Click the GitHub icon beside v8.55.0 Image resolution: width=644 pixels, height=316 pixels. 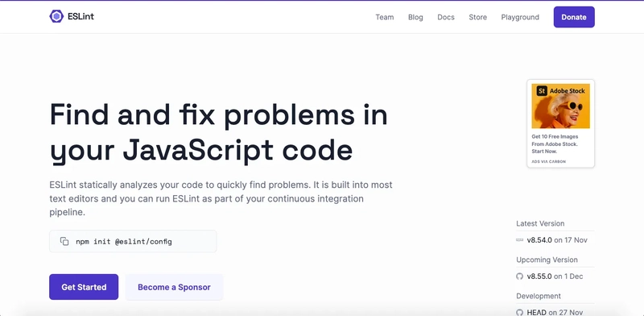pyautogui.click(x=519, y=276)
